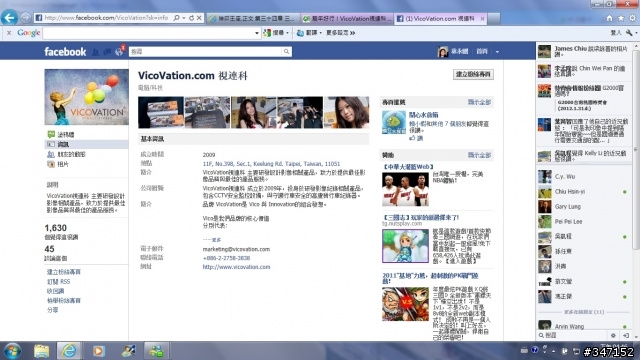Click the Facebook search magnifier button
640x360 pixels.
point(286,51)
